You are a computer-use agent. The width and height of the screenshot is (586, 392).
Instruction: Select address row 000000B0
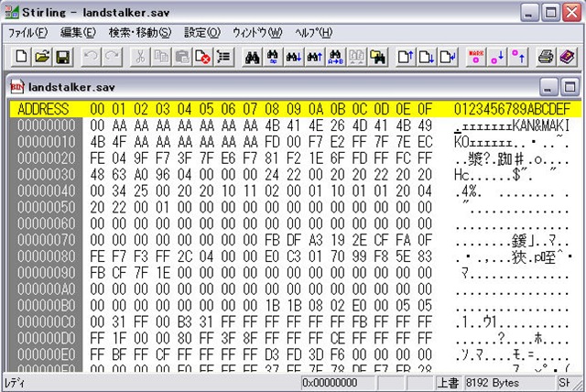pyautogui.click(x=47, y=305)
